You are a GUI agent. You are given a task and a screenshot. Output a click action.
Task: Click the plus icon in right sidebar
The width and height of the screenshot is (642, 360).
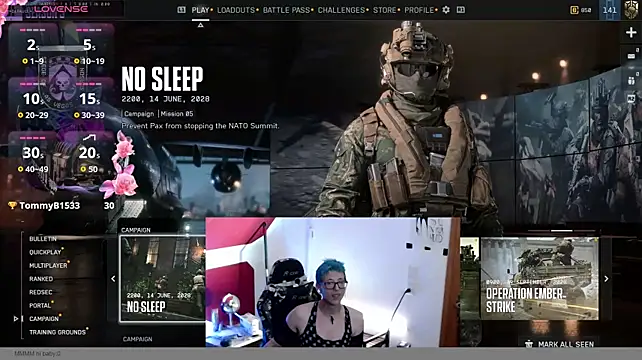coord(631,32)
